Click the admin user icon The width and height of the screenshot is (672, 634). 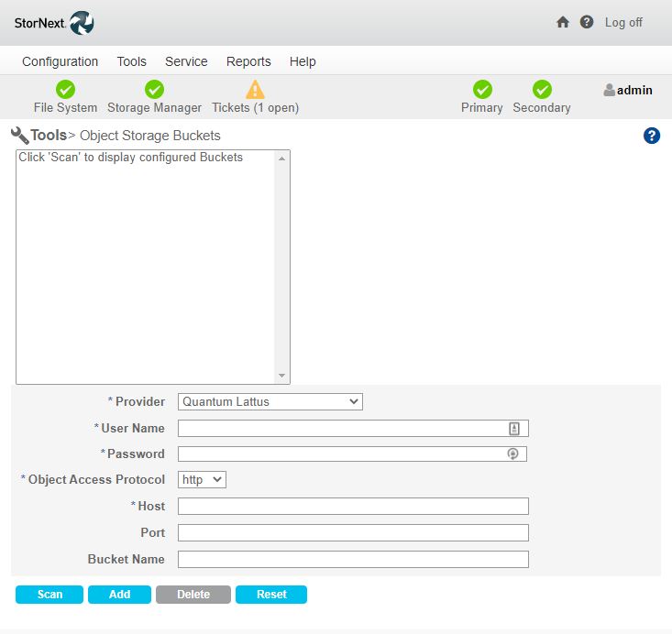(x=609, y=90)
